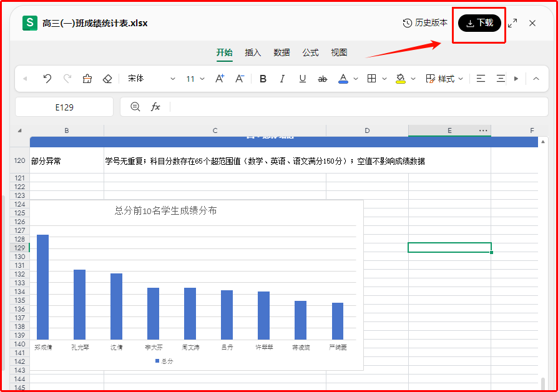Toggle Bold formatting
This screenshot has width=558, height=392.
pos(263,79)
